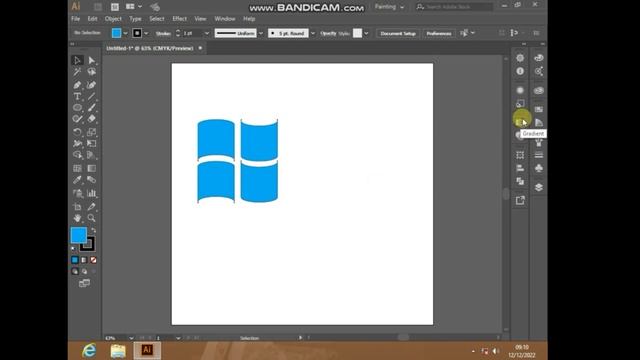
Task: Enable Draw Normal mode
Action: 75,271
